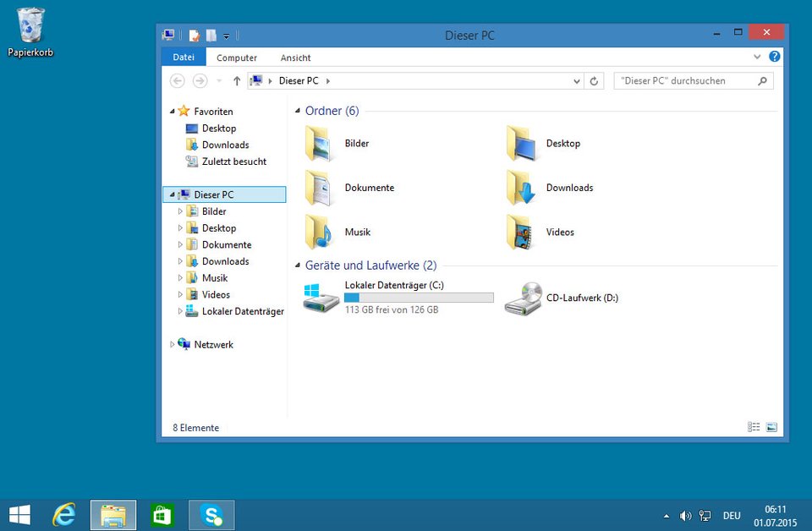812x531 pixels.
Task: Open the Help icon in the ribbon corner
Action: pyautogui.click(x=776, y=57)
